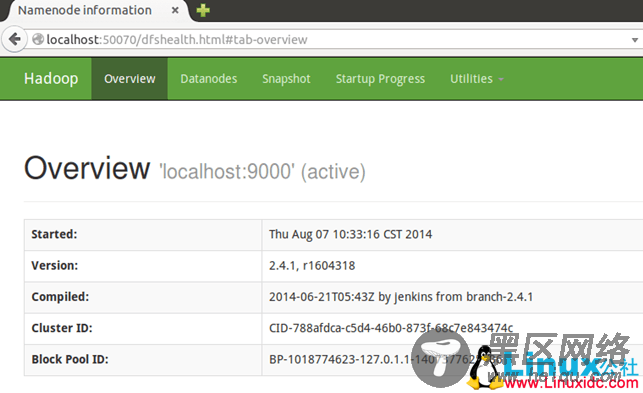This screenshot has width=643, height=393.
Task: Select the value Thu Aug 07 10:33:16 CST 2014
Action: (351, 234)
